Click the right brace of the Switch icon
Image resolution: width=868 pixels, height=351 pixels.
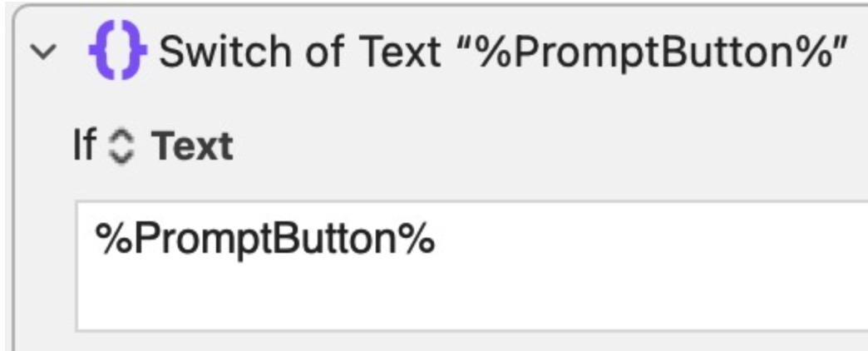(133, 50)
